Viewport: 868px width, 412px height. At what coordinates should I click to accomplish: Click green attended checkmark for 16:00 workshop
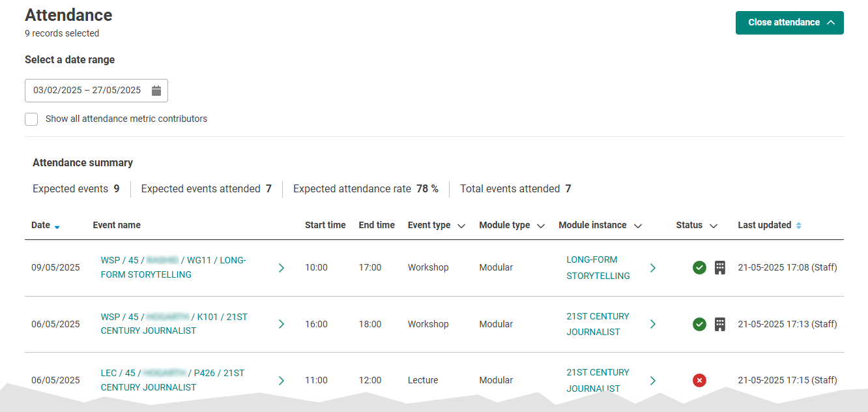pyautogui.click(x=699, y=324)
